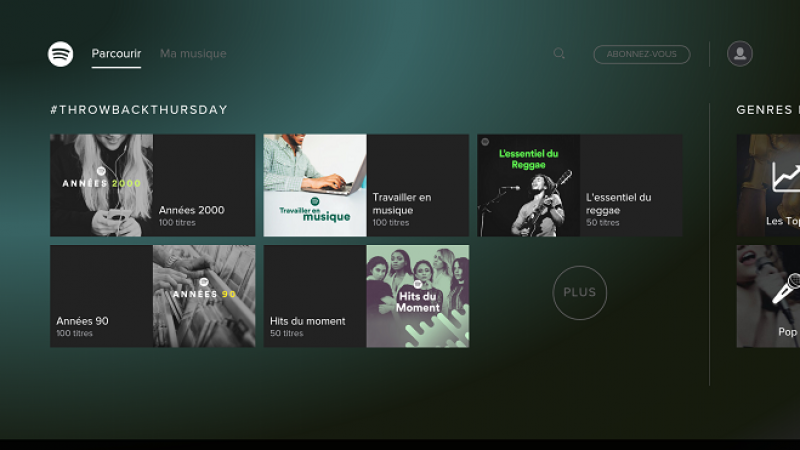Open L'essentiel du Reggae cover image
This screenshot has width=800, height=450.
click(528, 185)
